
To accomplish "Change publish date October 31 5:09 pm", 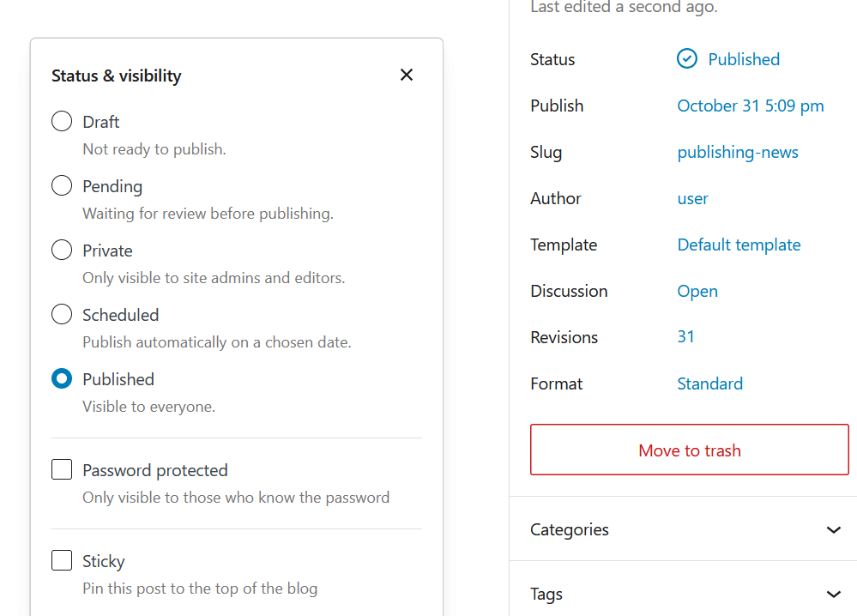I will 750,106.
